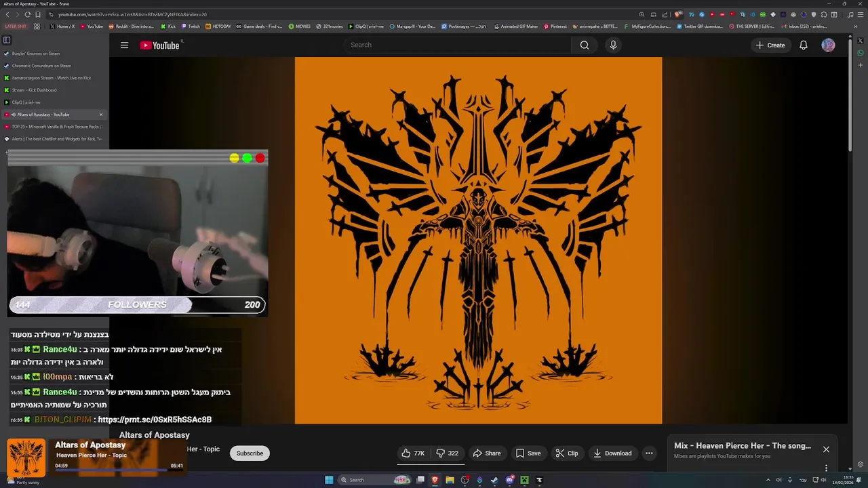
Task: Open the Pinterest bookmark
Action: (x=555, y=26)
